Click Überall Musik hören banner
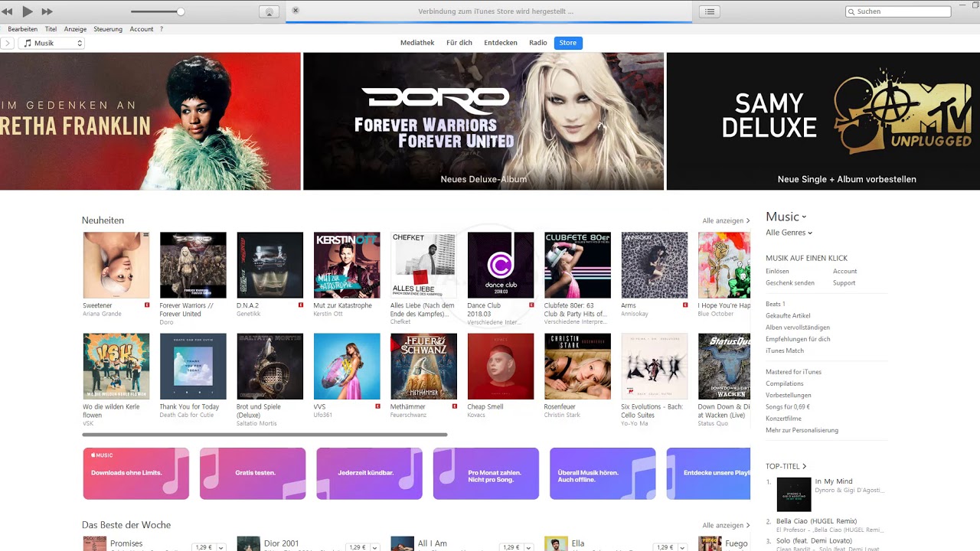Screen dimensions: 980x551 (603, 474)
